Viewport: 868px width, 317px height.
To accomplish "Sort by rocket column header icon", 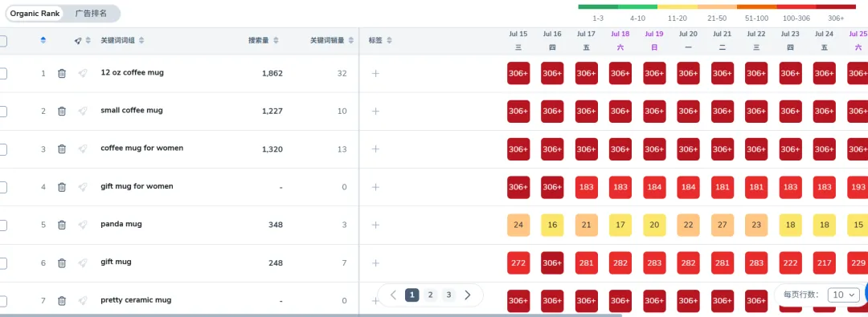I will pyautogui.click(x=88, y=40).
